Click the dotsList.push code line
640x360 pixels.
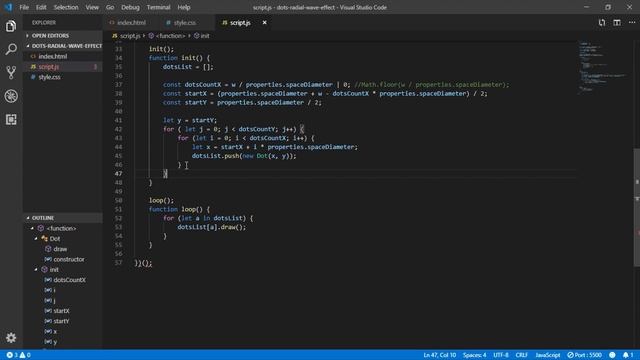click(244, 156)
